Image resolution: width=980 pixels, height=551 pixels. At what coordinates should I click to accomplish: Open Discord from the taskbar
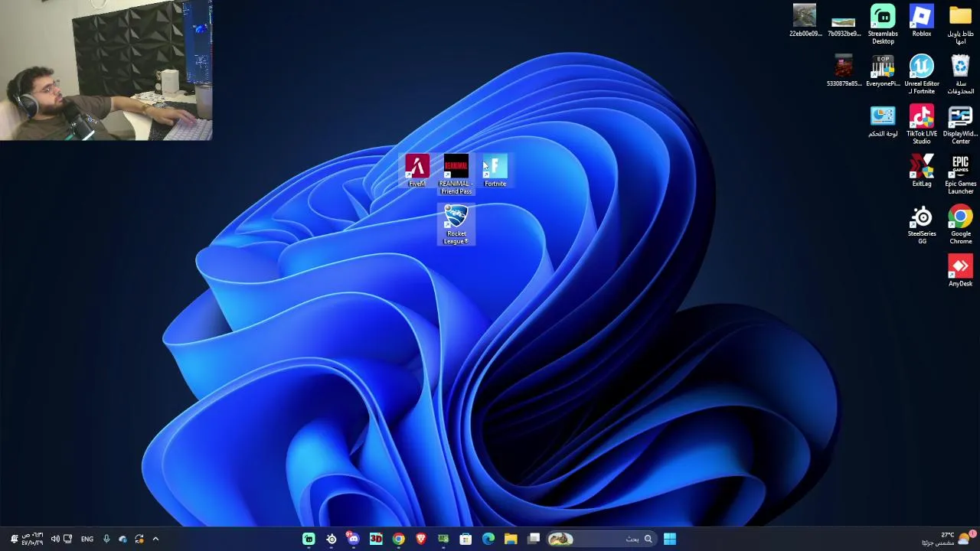[x=353, y=539]
